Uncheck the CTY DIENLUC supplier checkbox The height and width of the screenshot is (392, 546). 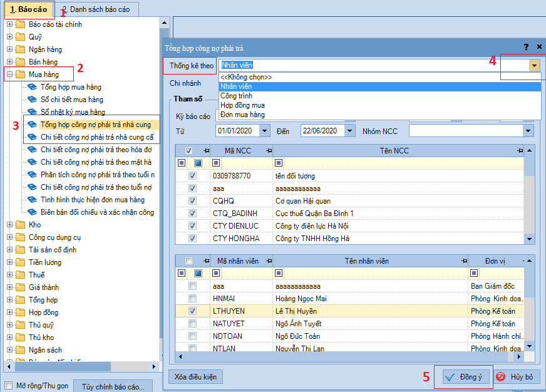192,226
